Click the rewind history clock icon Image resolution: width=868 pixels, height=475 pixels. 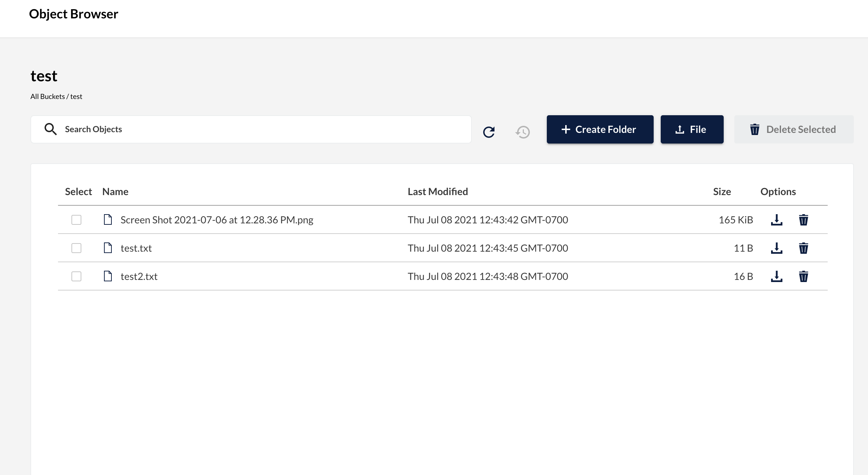523,132
